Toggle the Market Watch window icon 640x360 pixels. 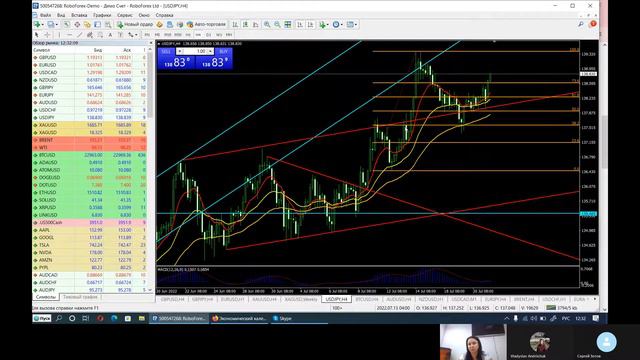67,24
